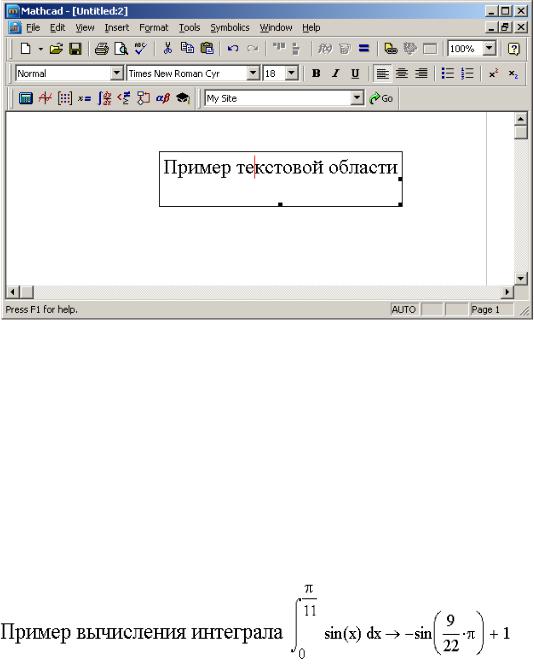Open the My Site address dropdown
Screen dimensions: 534x666
357,99
